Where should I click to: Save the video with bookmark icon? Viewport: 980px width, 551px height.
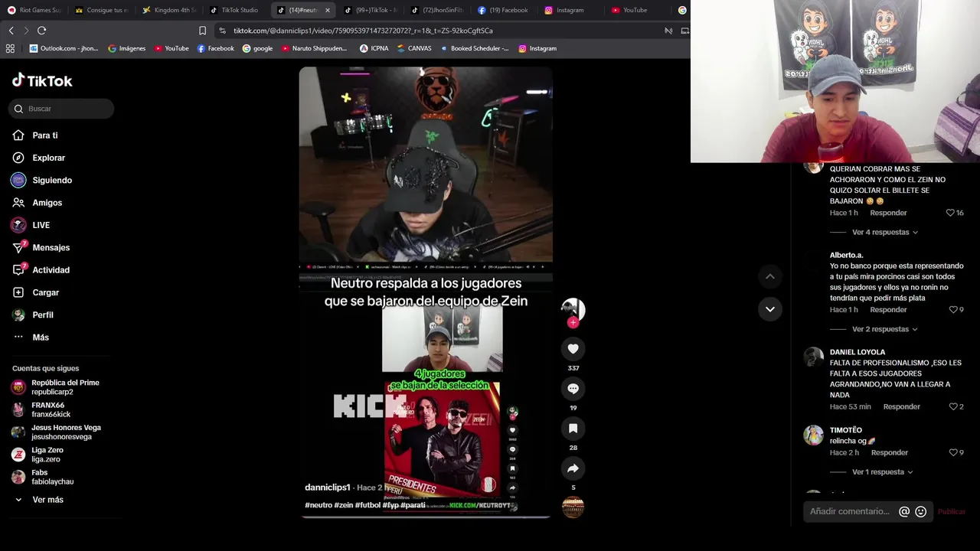pos(573,429)
